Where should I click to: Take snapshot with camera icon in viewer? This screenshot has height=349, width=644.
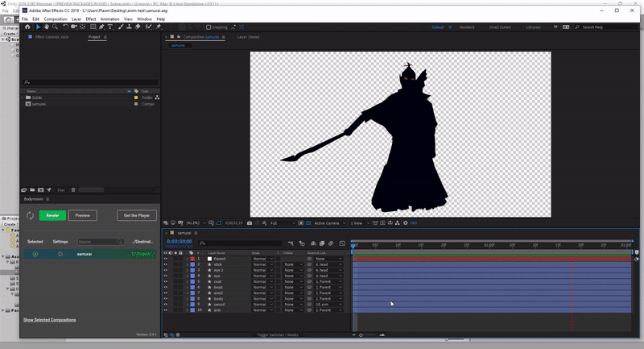(x=250, y=222)
